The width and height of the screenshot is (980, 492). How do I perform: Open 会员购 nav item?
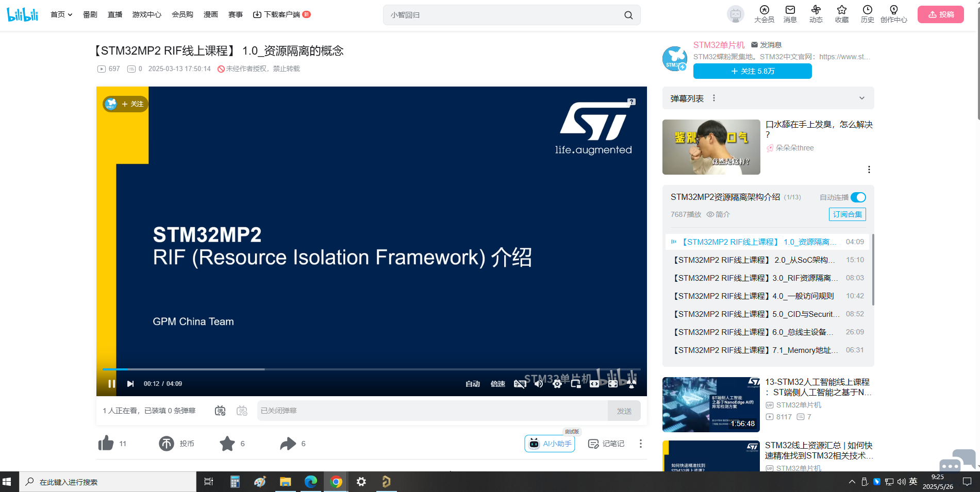pos(182,14)
